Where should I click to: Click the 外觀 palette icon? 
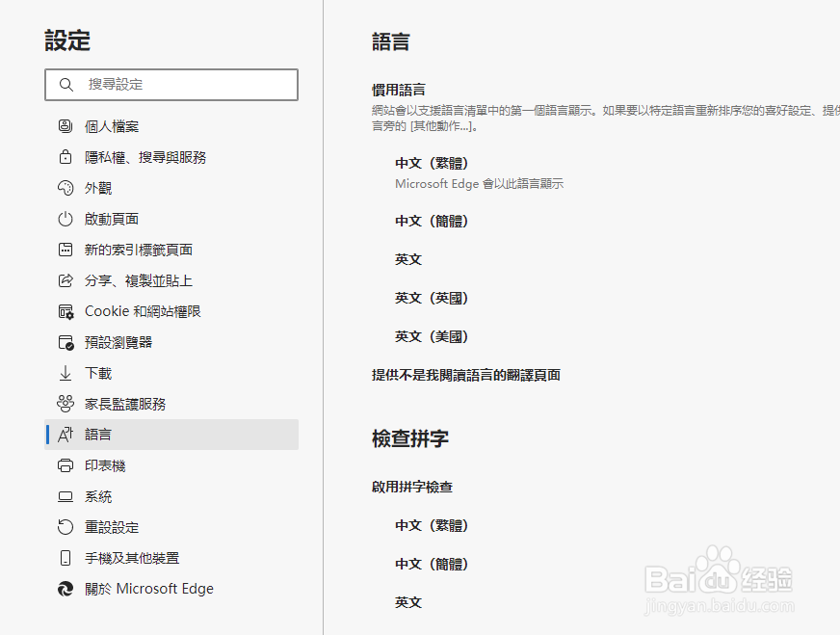(66, 188)
